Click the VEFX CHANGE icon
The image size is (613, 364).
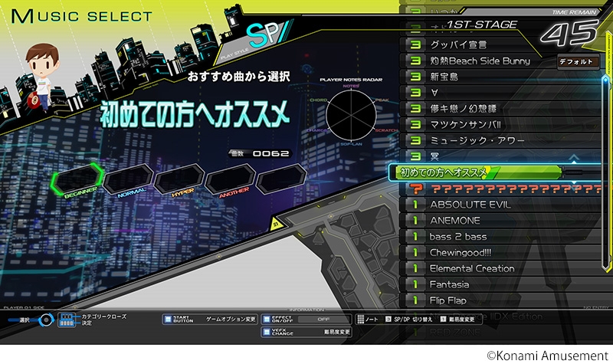pyautogui.click(x=266, y=333)
